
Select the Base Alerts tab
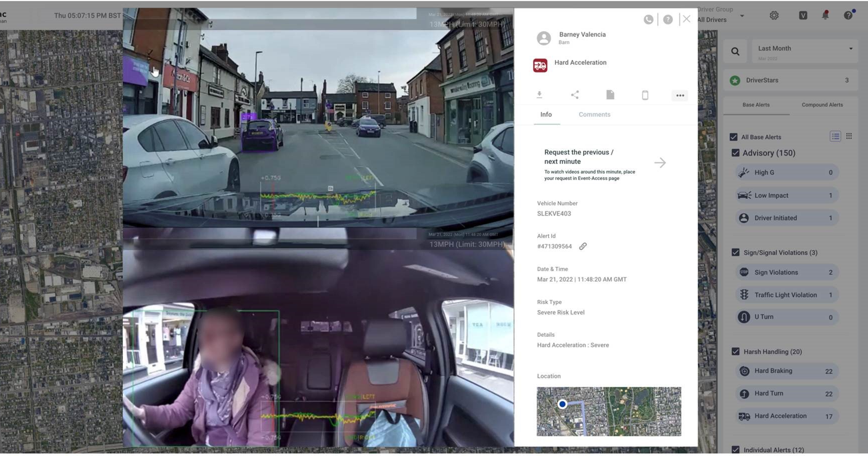click(x=756, y=105)
